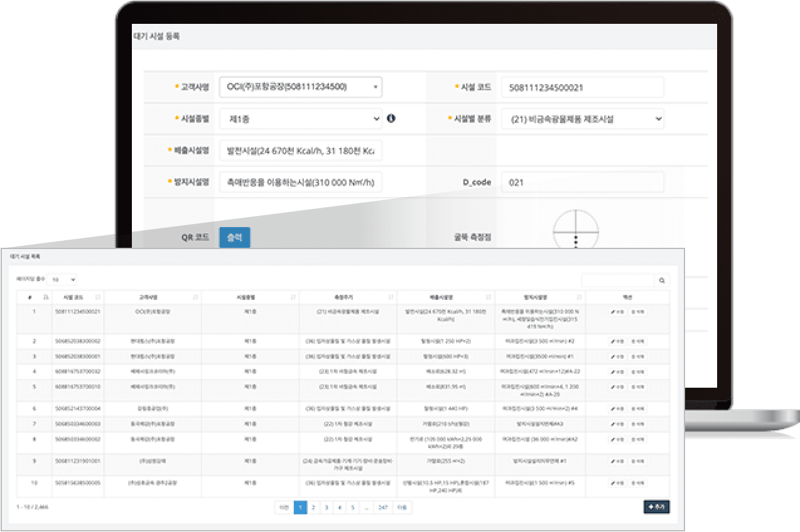The image size is (800, 532).
Task: Select pagination page 4
Action: click(340, 508)
